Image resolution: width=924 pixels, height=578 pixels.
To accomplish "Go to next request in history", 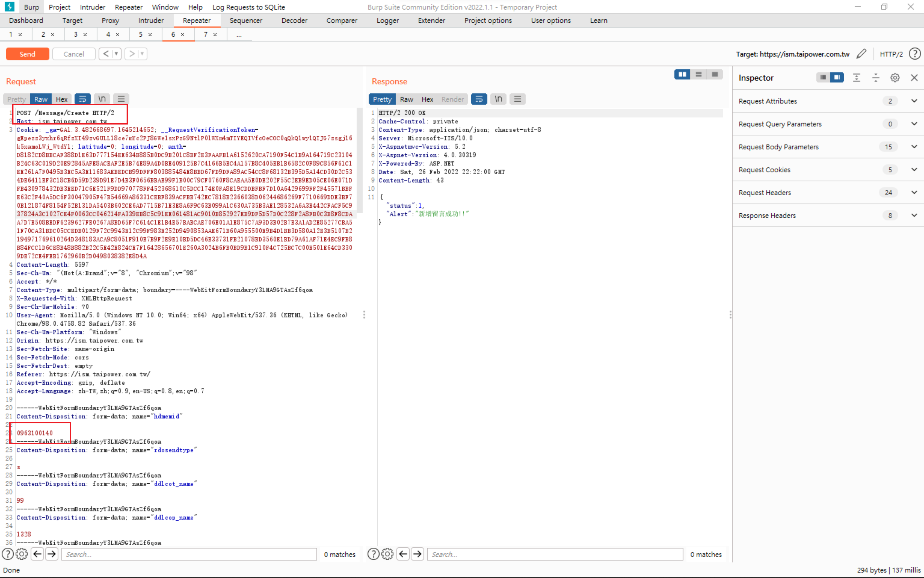I will [132, 54].
